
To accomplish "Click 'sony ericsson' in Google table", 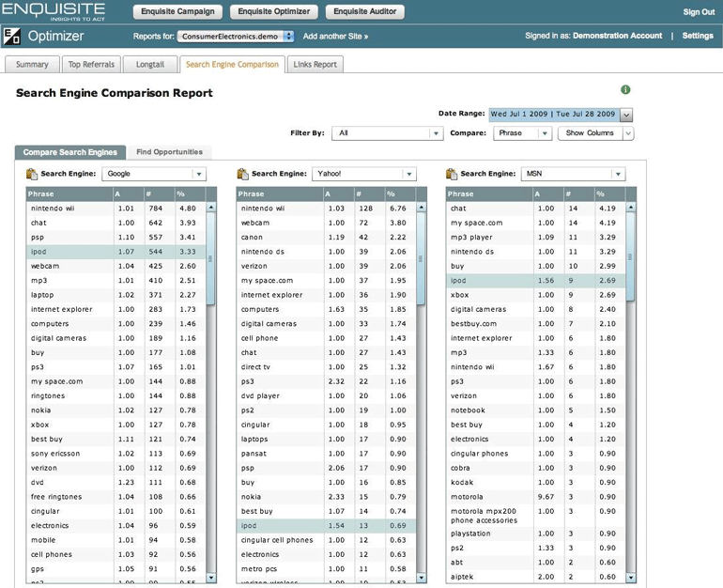I will pyautogui.click(x=55, y=454).
